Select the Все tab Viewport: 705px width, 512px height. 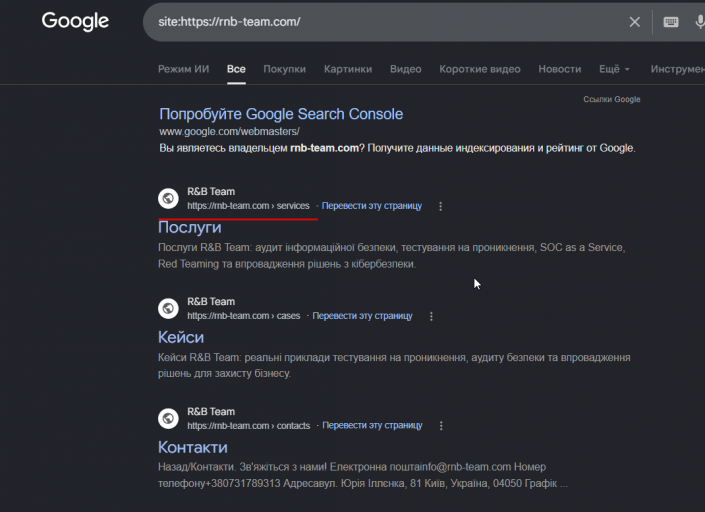click(236, 69)
